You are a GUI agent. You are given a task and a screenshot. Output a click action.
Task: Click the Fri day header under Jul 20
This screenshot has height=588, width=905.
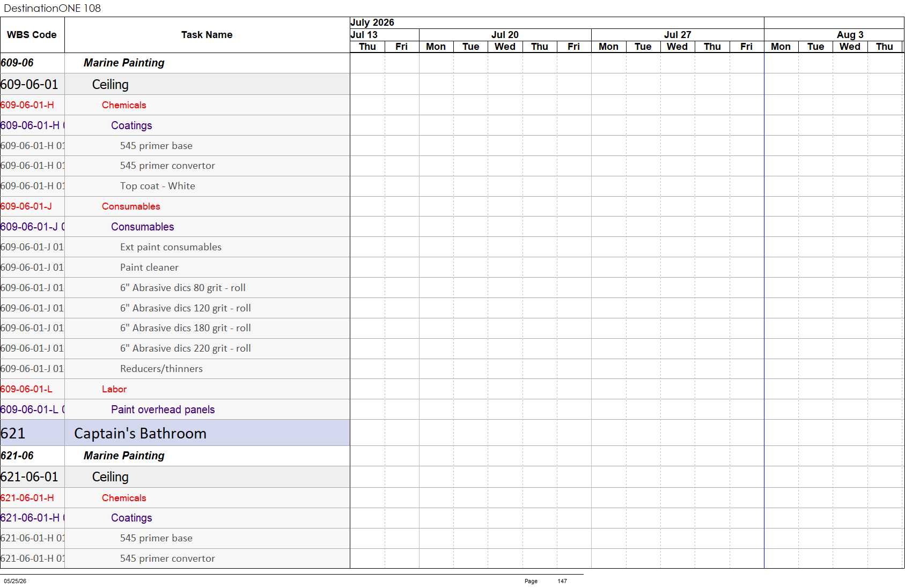(x=574, y=47)
